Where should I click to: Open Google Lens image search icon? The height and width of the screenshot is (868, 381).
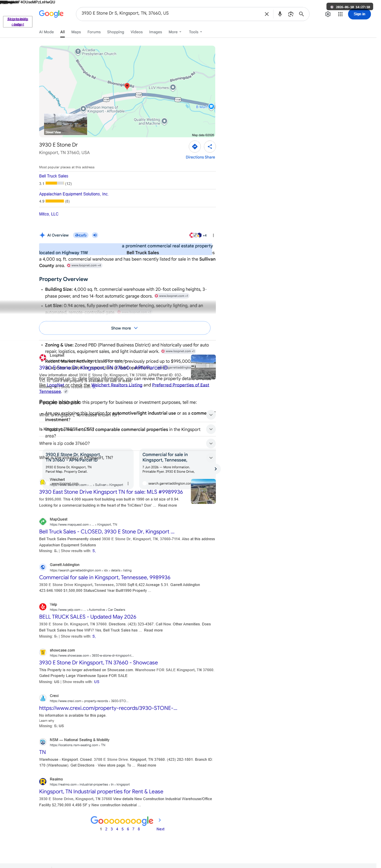290,14
